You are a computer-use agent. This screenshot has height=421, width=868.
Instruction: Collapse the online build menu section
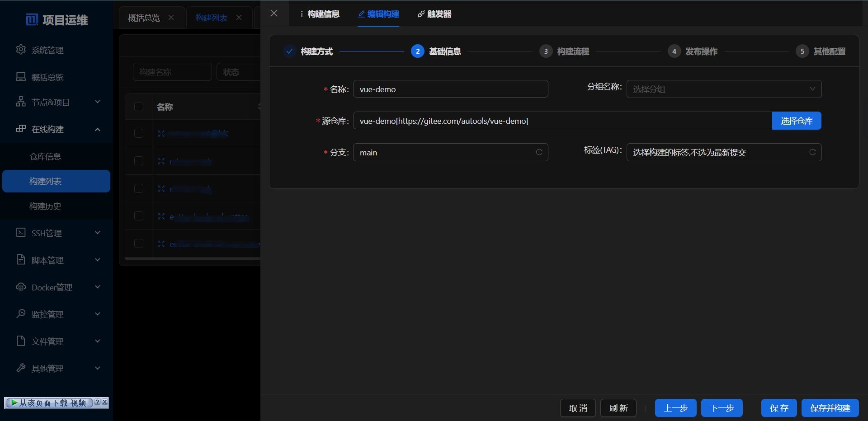[98, 129]
